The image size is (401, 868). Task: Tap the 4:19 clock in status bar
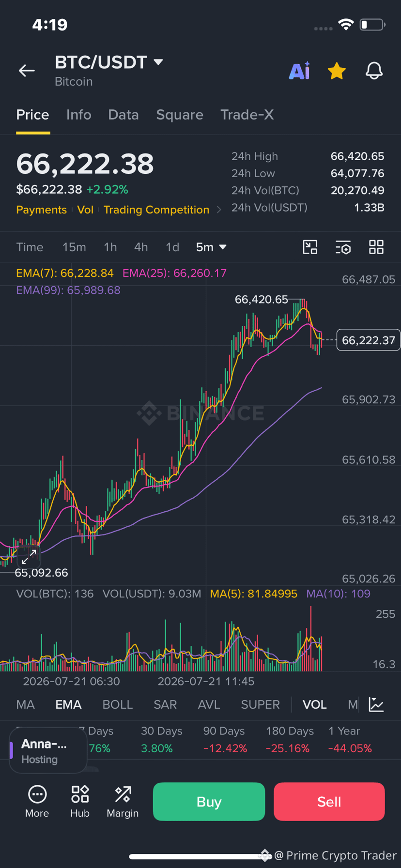click(x=50, y=25)
